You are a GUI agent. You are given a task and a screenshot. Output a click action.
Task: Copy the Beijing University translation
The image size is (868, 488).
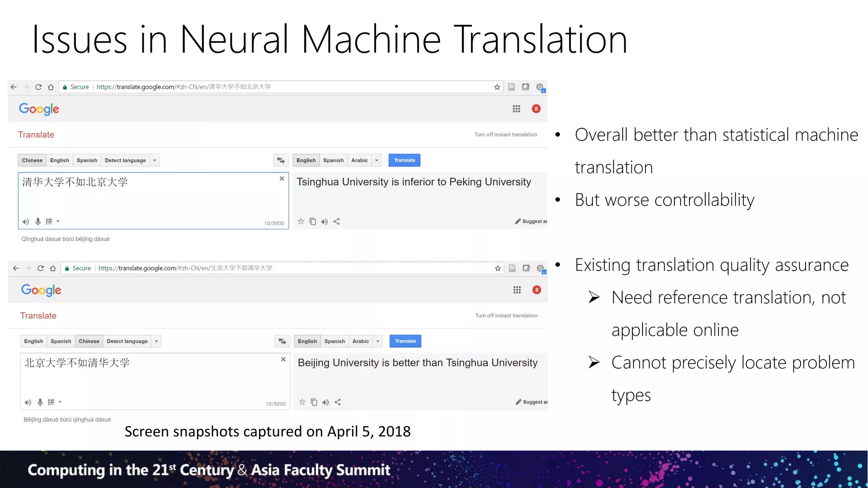click(x=314, y=402)
